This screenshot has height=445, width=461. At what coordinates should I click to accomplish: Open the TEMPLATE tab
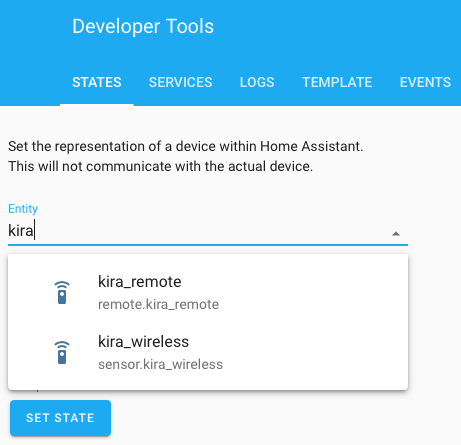337,82
